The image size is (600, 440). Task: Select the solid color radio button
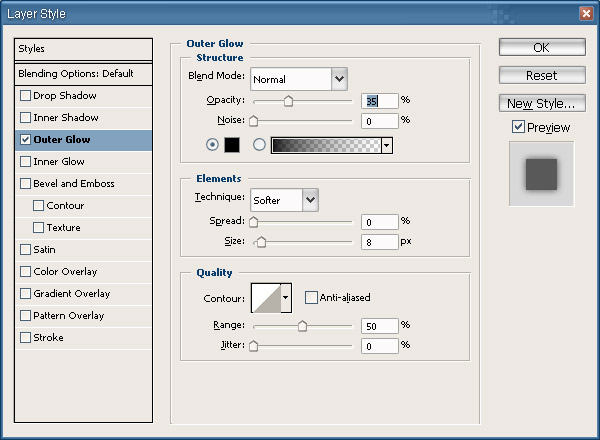pos(211,145)
